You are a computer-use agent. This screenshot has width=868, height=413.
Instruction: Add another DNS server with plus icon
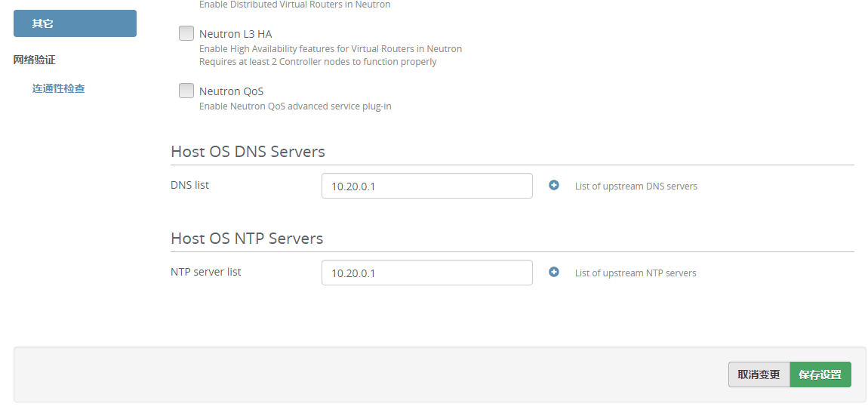click(553, 186)
